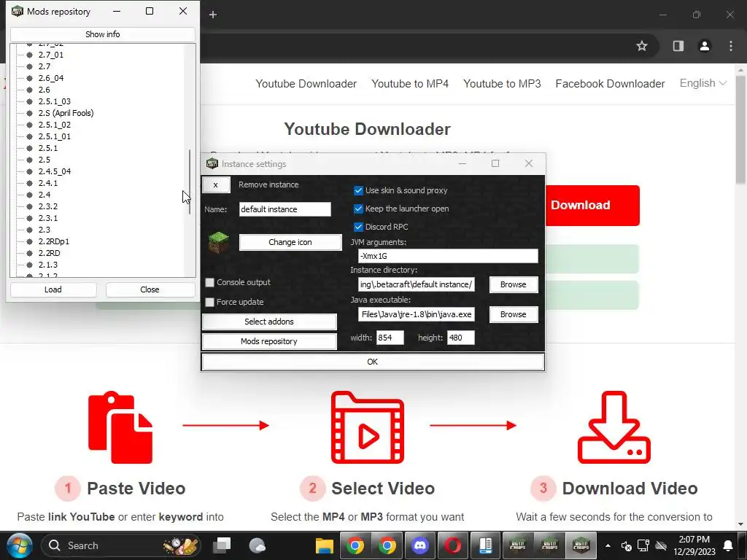Click the Change icon button
Image resolution: width=747 pixels, height=560 pixels.
tap(290, 242)
